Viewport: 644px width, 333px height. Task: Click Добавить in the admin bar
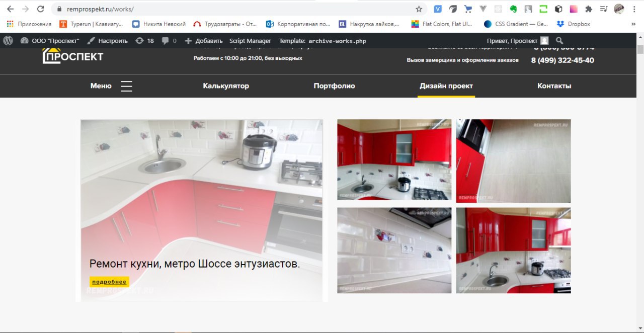click(204, 41)
